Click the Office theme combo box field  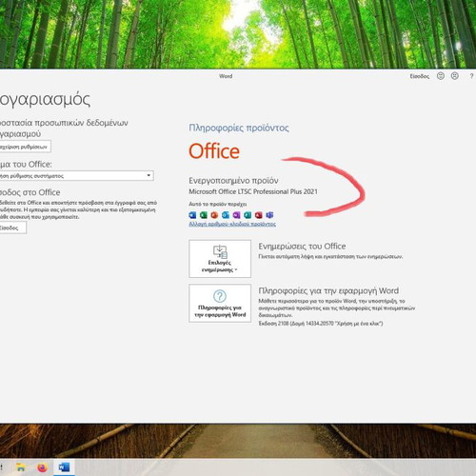point(76,175)
